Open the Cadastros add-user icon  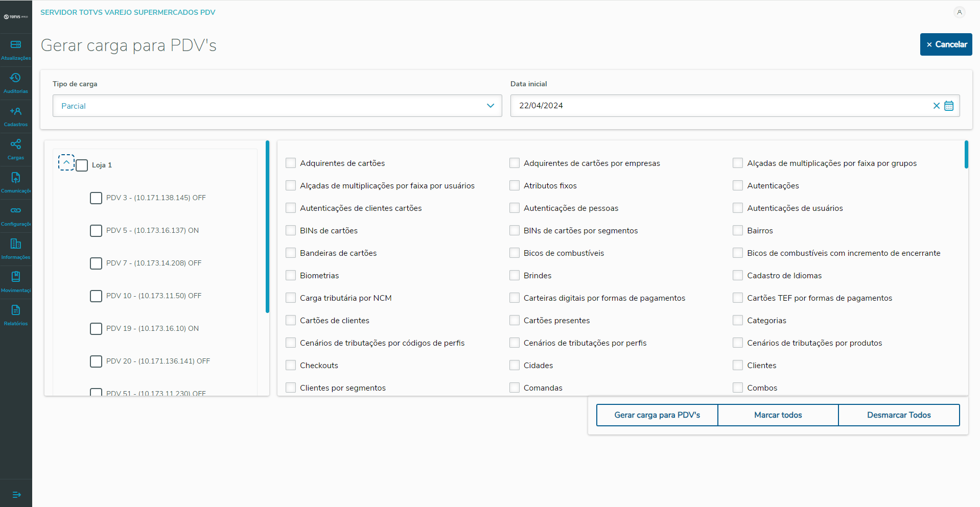(x=16, y=111)
